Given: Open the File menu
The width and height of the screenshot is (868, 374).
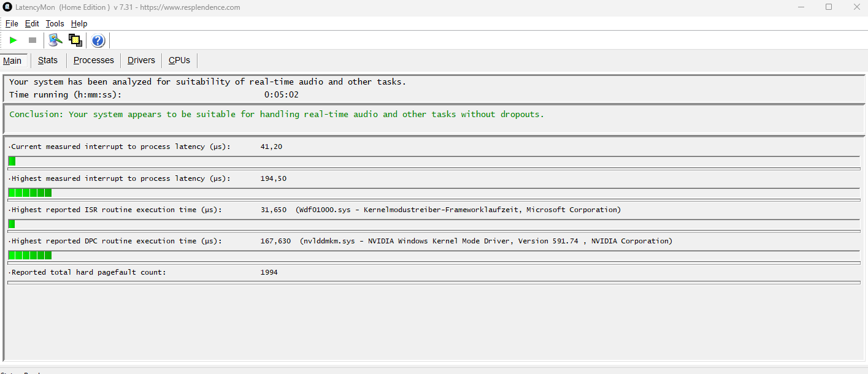Looking at the screenshot, I should pos(12,23).
